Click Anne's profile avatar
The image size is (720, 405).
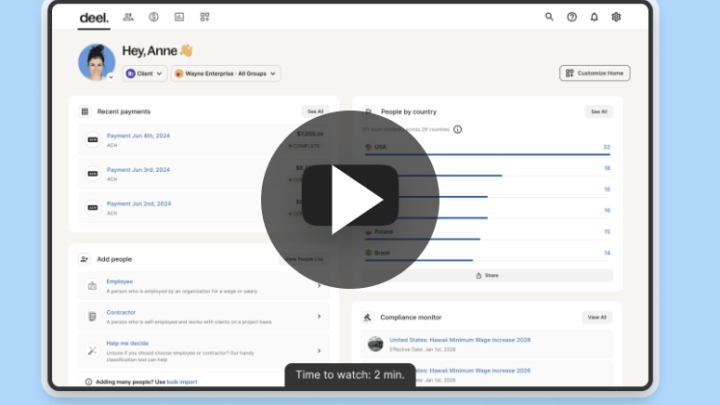pyautogui.click(x=96, y=62)
